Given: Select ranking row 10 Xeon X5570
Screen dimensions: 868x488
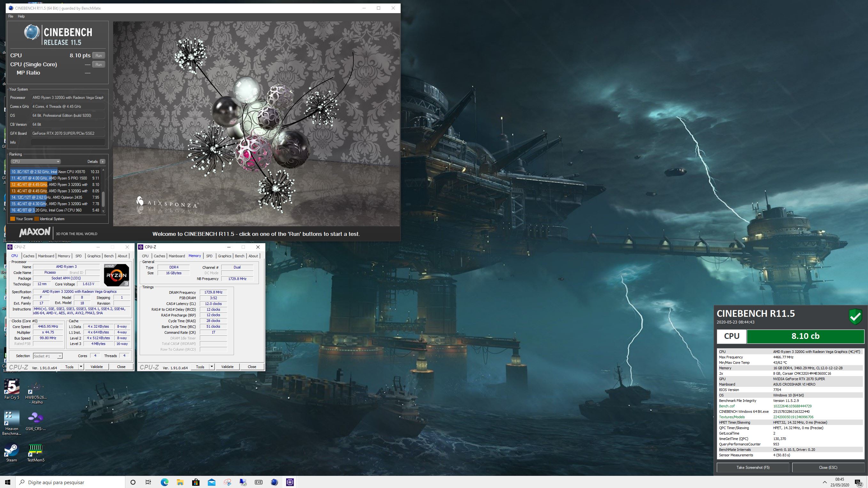Looking at the screenshot, I should 55,172.
